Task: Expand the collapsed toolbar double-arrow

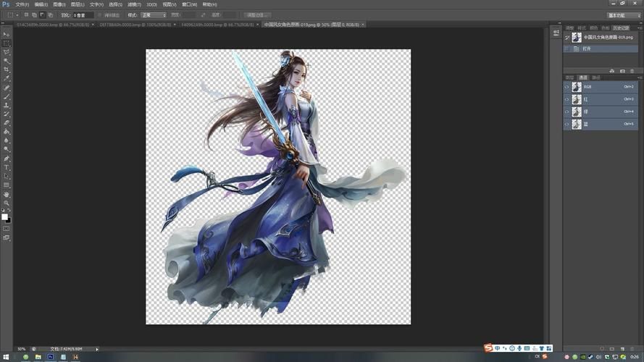Action: click(3, 23)
